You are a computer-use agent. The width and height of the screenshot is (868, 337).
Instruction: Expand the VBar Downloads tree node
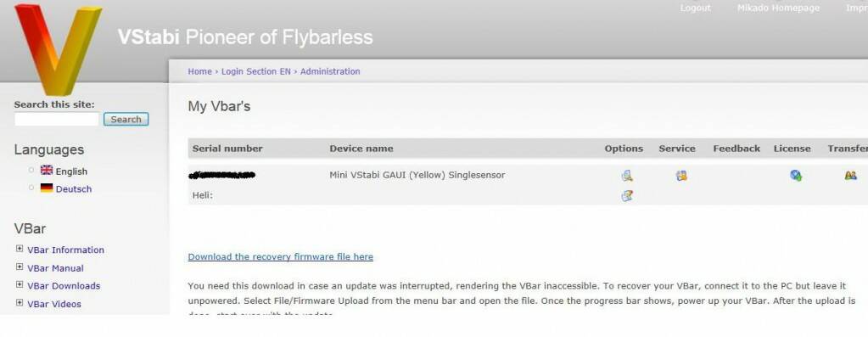(20, 285)
